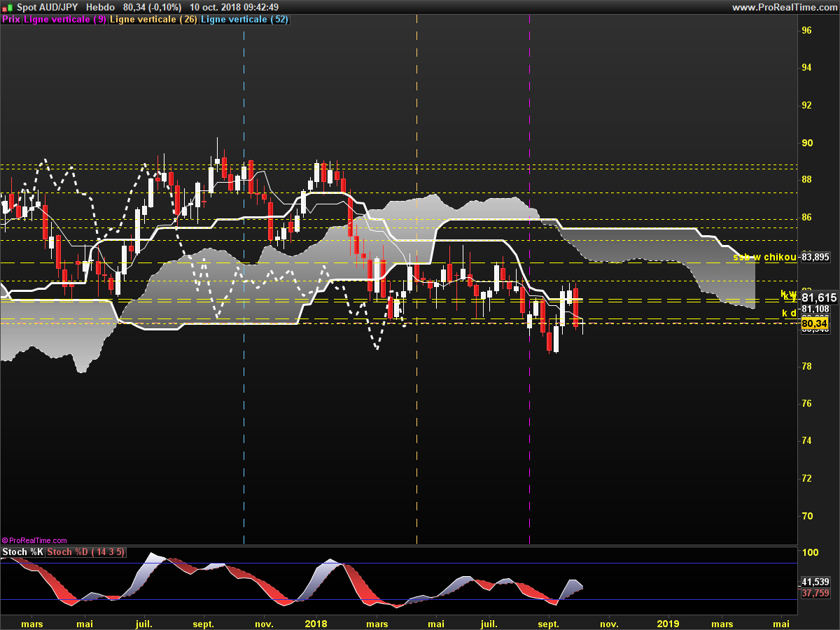Viewport: 840px width, 630px height.
Task: Click the 70 price axis label
Action: 806,516
